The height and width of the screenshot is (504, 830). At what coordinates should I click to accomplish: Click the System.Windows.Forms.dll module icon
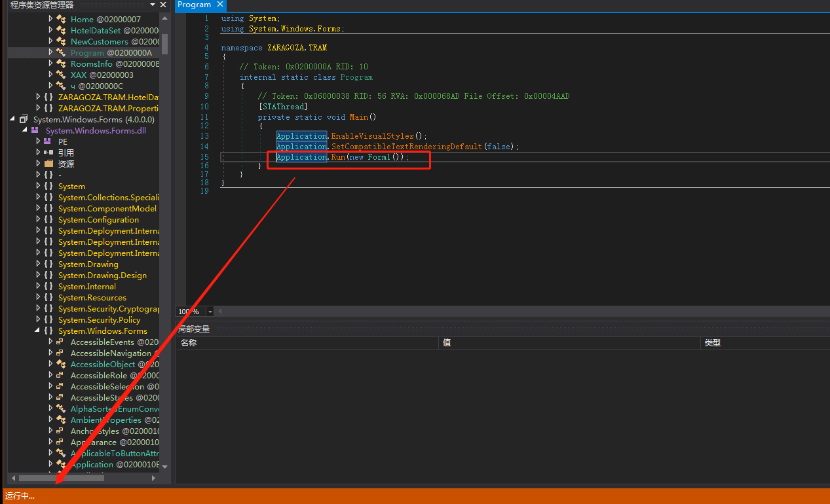point(35,130)
